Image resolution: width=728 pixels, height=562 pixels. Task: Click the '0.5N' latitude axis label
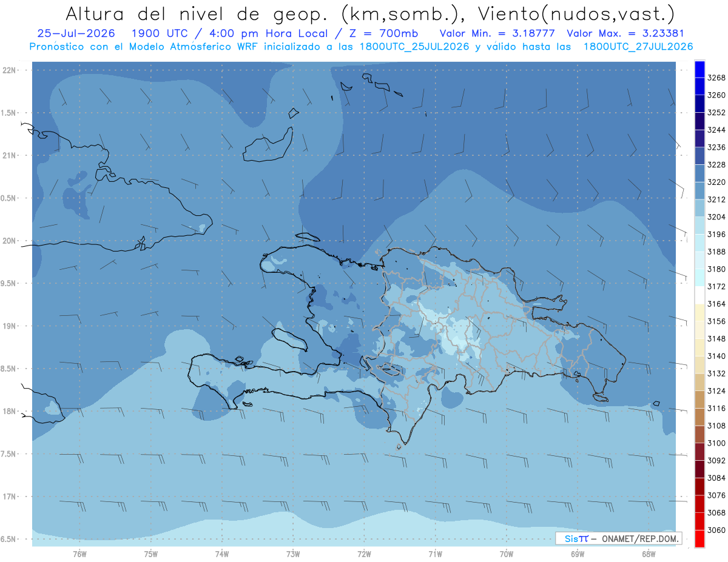click(x=9, y=198)
